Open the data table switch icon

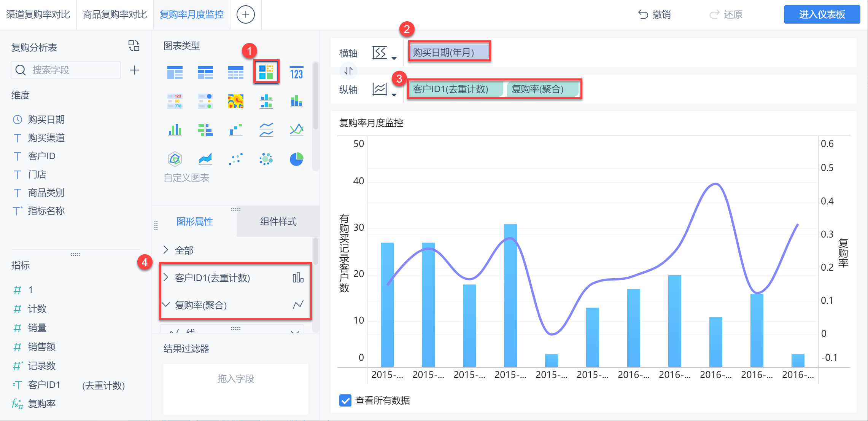pos(134,46)
